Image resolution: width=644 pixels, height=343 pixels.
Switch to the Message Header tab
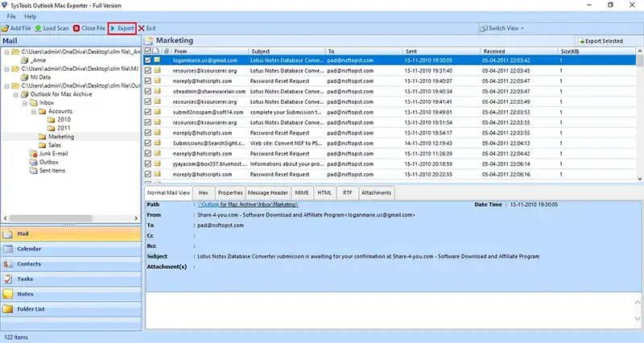point(268,192)
